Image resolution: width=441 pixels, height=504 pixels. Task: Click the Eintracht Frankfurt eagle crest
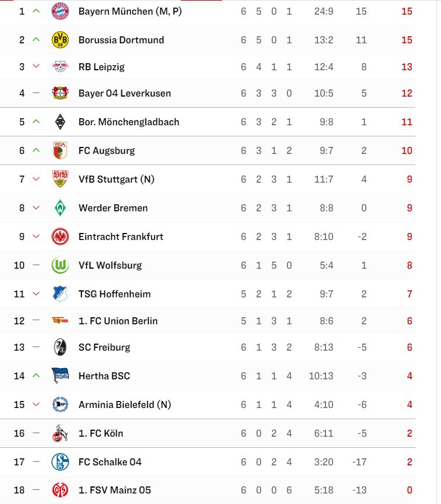pos(60,236)
